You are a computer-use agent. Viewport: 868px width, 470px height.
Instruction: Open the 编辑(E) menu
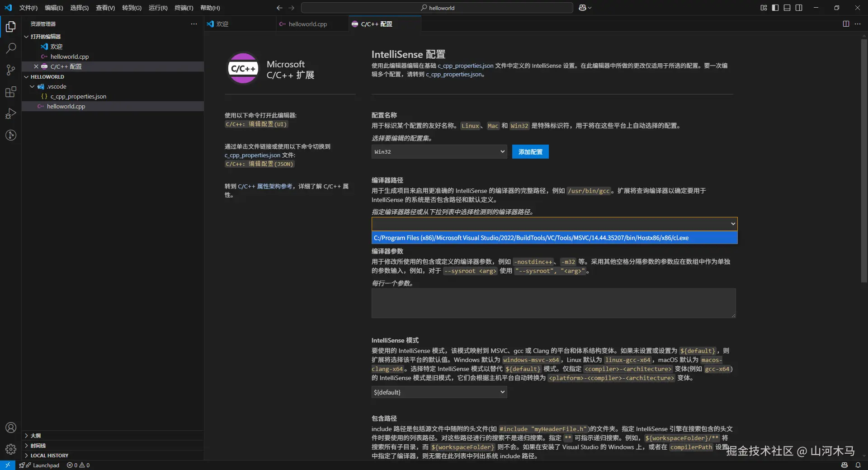tap(54, 8)
